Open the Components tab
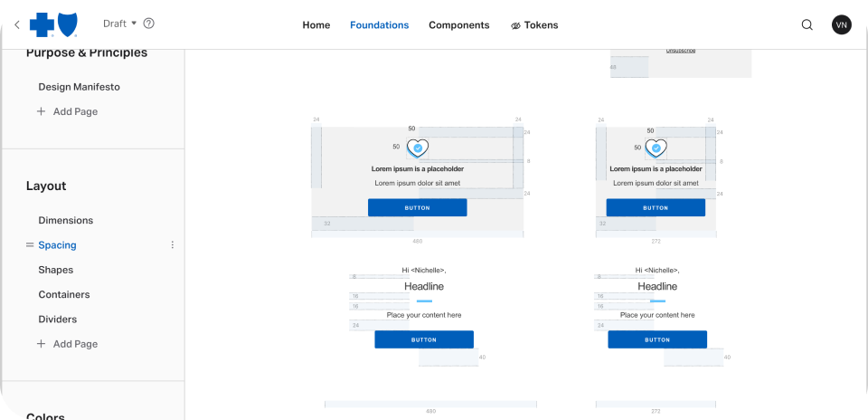The image size is (868, 420). pos(458,25)
